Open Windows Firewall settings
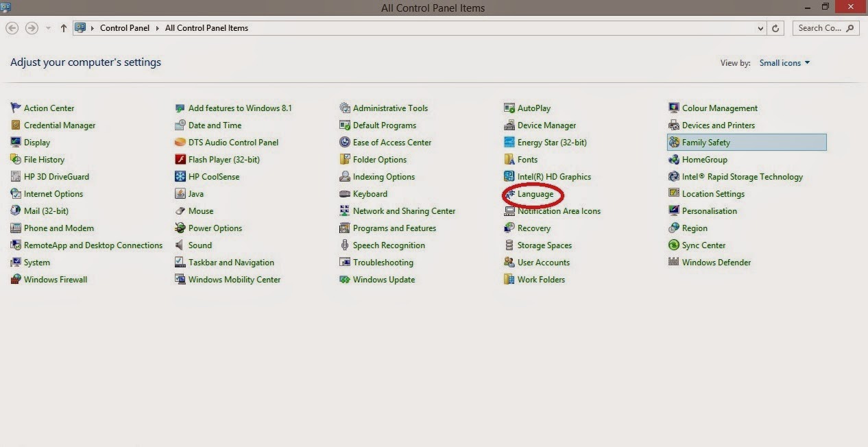Viewport: 868px width, 447px height. click(x=53, y=279)
